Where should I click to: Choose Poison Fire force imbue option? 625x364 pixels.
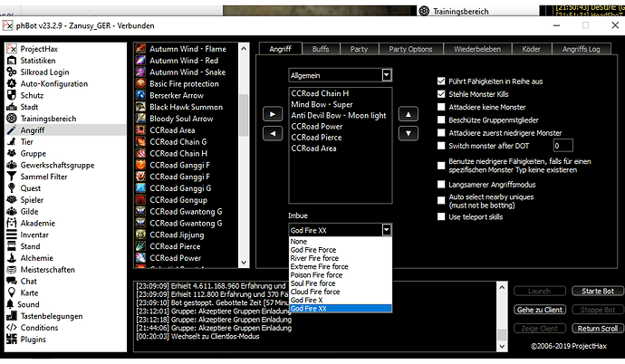[340, 274]
